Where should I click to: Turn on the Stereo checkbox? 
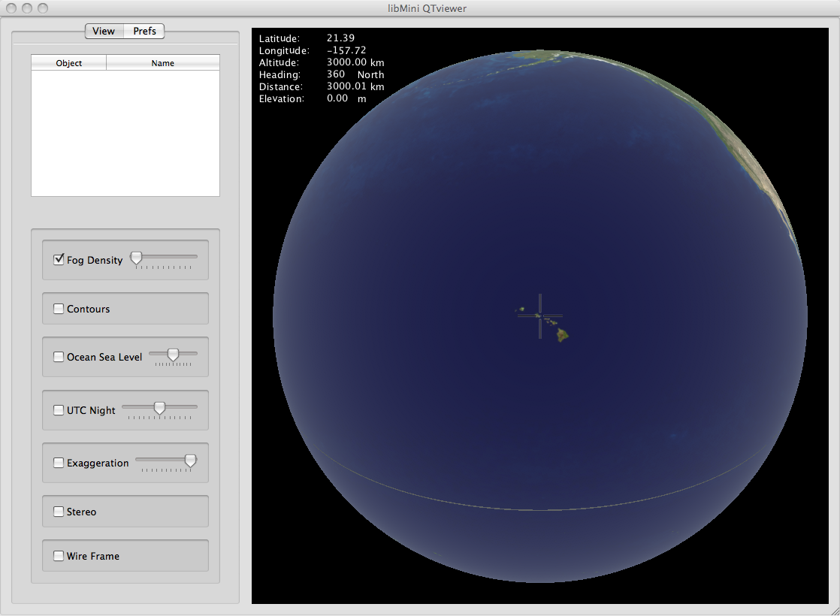tap(59, 512)
